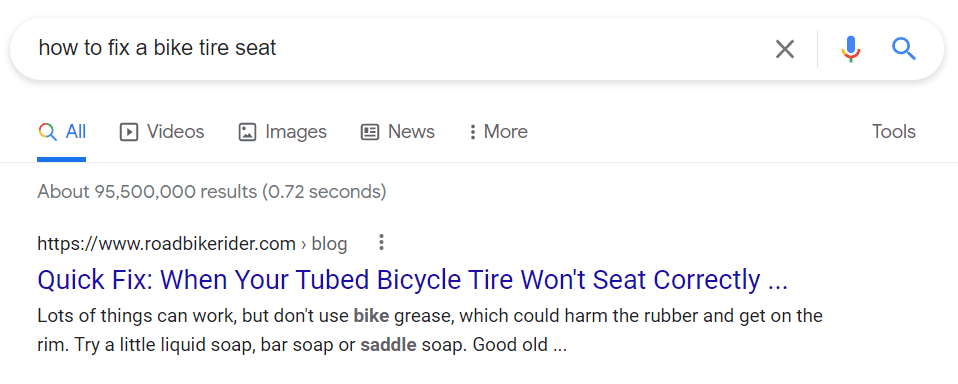Click the vertical dots icon beside More
Viewport: 958px width, 384px height.
[472, 132]
